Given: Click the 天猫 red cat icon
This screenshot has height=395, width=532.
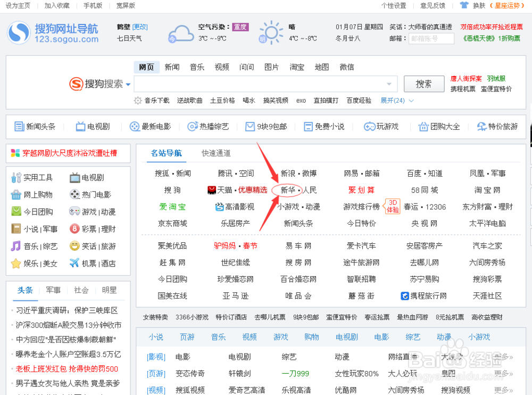Looking at the screenshot, I should 212,190.
